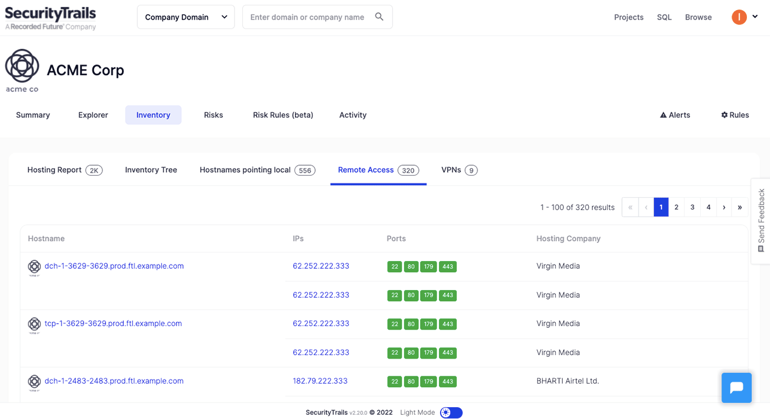This screenshot has width=770, height=419.
Task: Open the Risk Rules (beta) tab
Action: [283, 115]
